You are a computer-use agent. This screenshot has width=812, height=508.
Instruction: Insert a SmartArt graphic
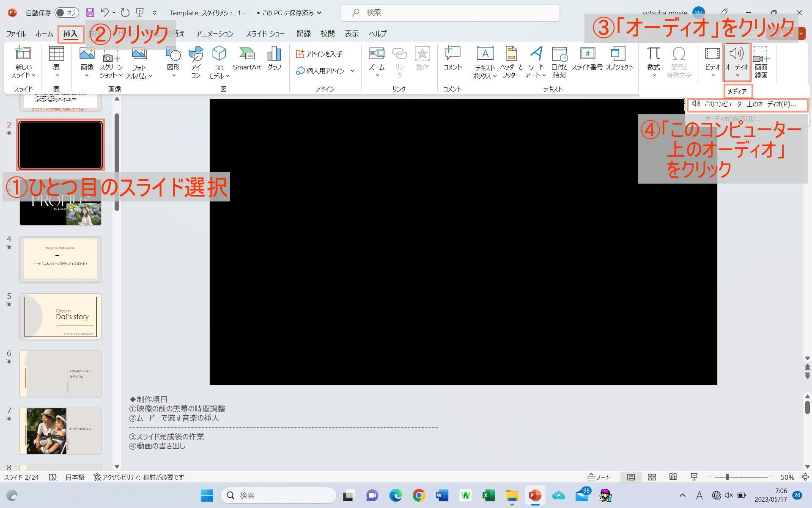coord(247,58)
